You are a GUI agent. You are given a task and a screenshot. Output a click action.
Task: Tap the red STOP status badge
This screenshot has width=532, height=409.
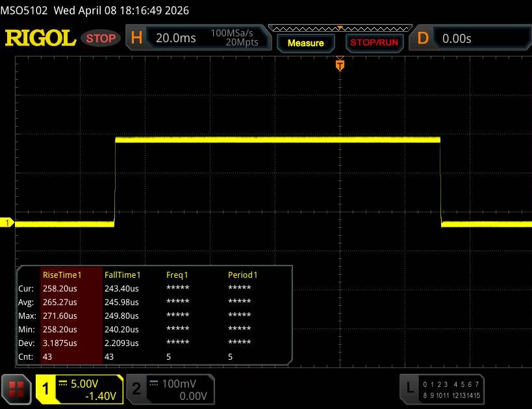point(101,38)
